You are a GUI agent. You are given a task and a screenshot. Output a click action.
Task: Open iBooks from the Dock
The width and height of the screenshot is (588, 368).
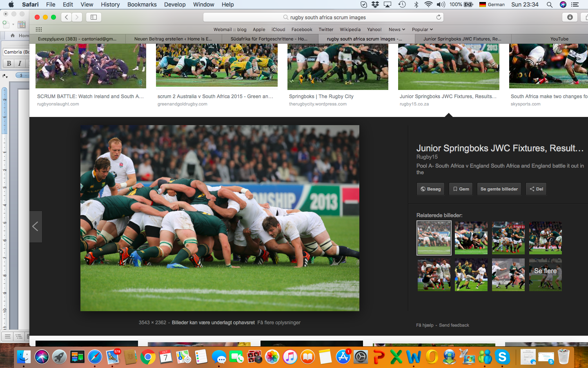(308, 357)
